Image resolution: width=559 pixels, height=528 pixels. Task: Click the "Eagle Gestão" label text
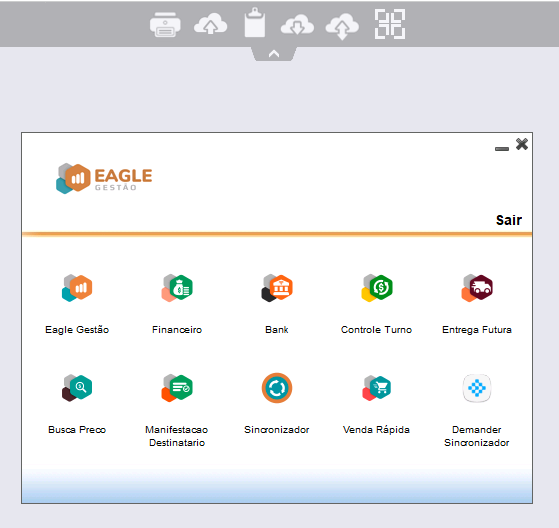[77, 330]
